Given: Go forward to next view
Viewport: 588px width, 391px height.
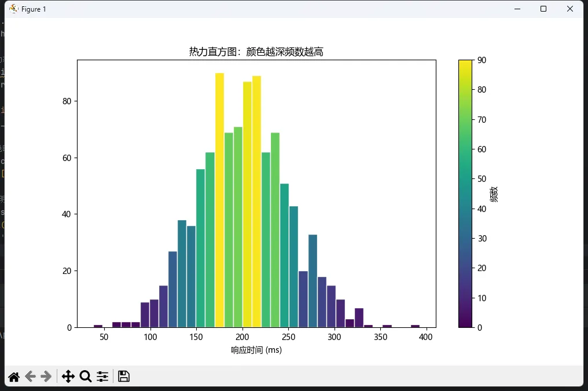Looking at the screenshot, I should click(x=47, y=377).
